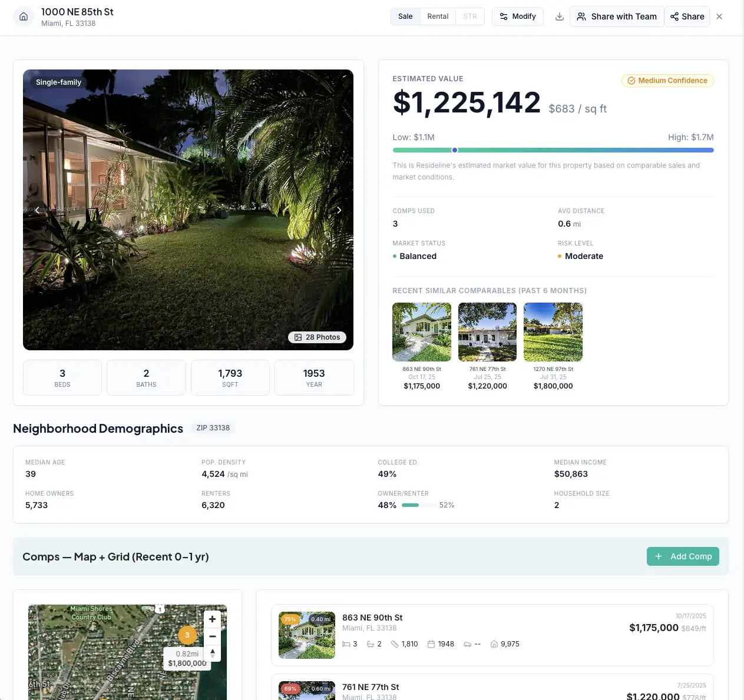Click the Share button
Image resolution: width=744 pixels, height=700 pixels.
687,16
